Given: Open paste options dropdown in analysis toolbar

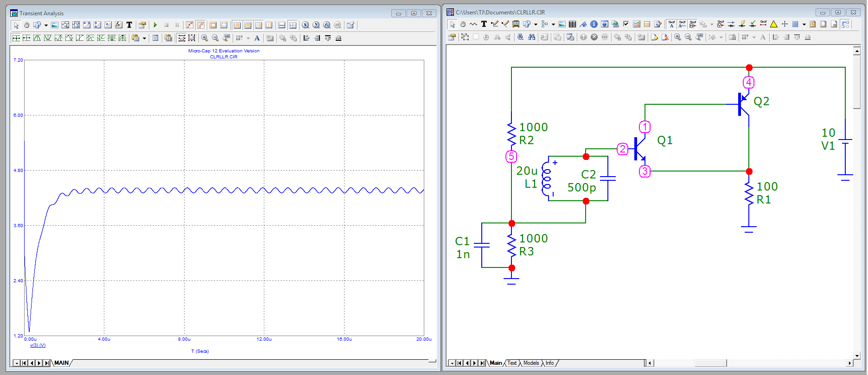Looking at the screenshot, I should click(144, 38).
